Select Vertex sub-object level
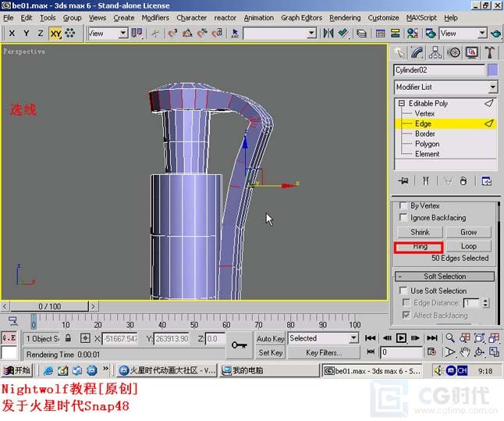The image size is (504, 421). 424,113
